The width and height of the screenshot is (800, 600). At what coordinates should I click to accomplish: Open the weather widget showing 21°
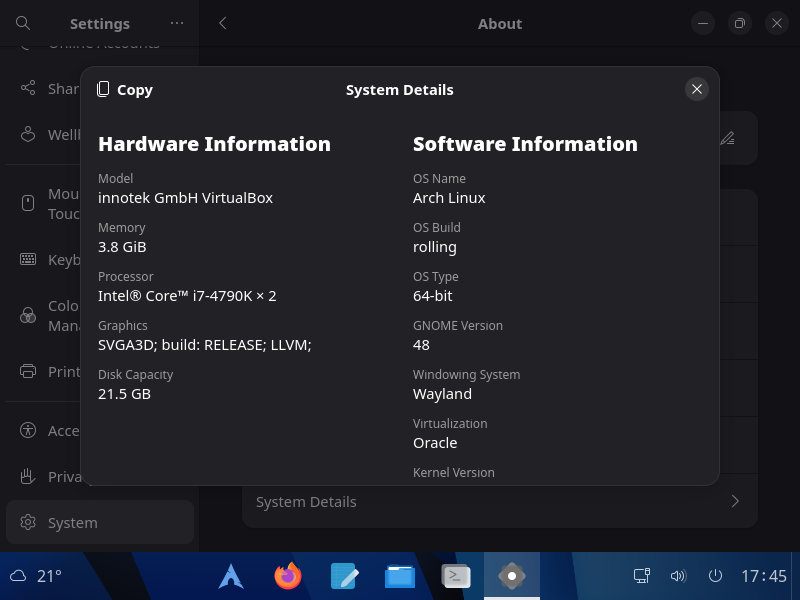[36, 576]
